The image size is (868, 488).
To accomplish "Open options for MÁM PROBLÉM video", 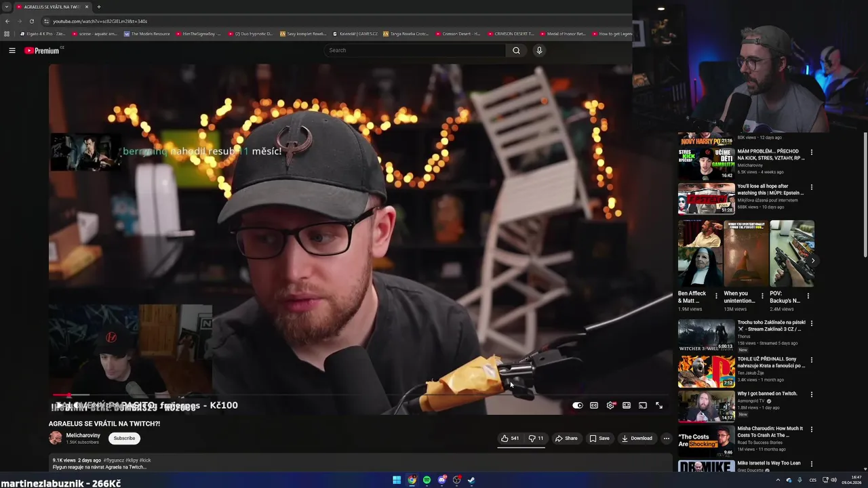I will tap(811, 152).
